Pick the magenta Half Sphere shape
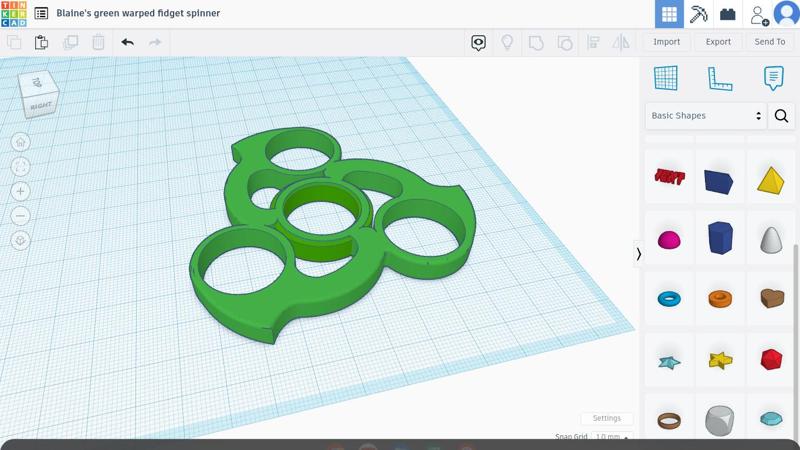Image resolution: width=800 pixels, height=450 pixels. click(669, 239)
